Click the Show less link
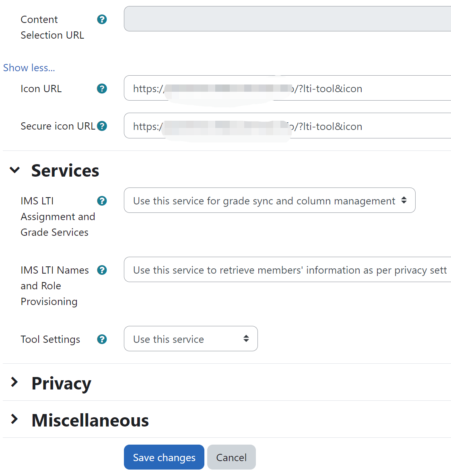Viewport: 451px width, 476px height. 29,68
